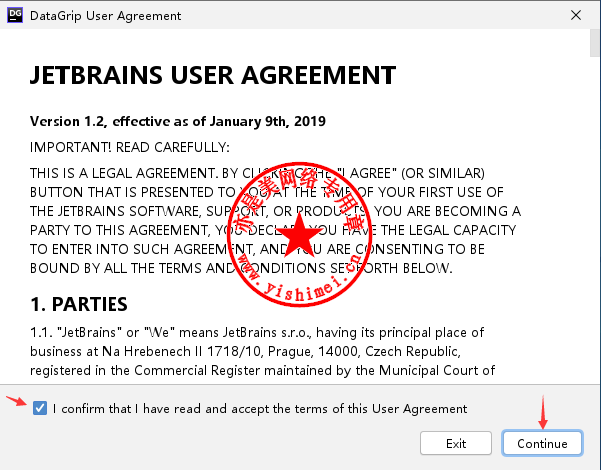601x470 pixels.
Task: Close the DataGrip User Agreement dialog
Action: 576,15
